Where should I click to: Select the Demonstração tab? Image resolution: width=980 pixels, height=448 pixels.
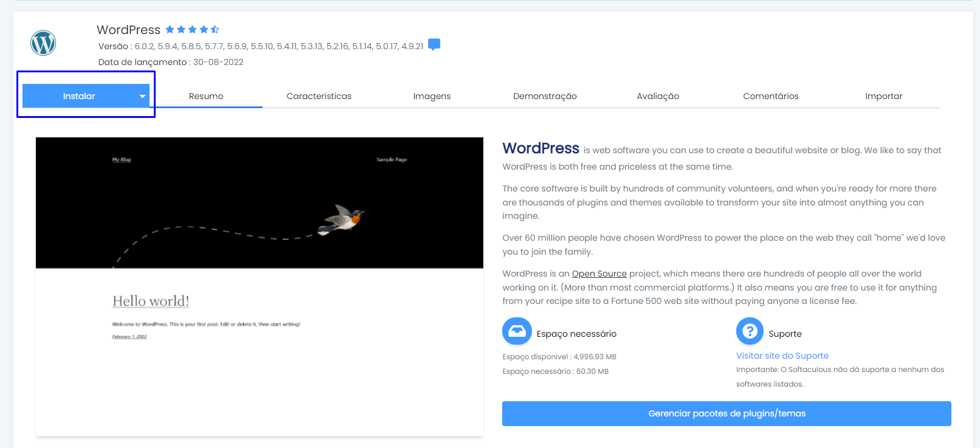545,96
